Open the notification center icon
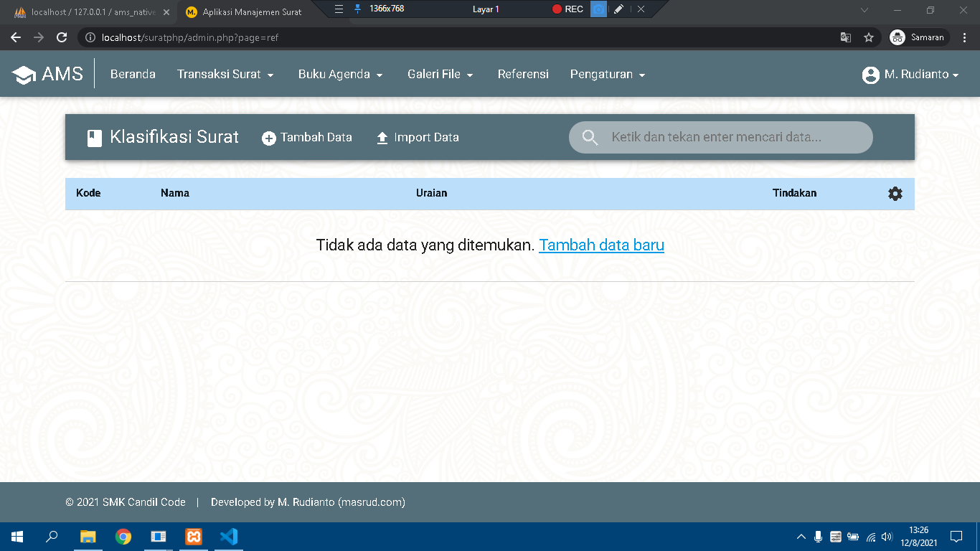 956,537
